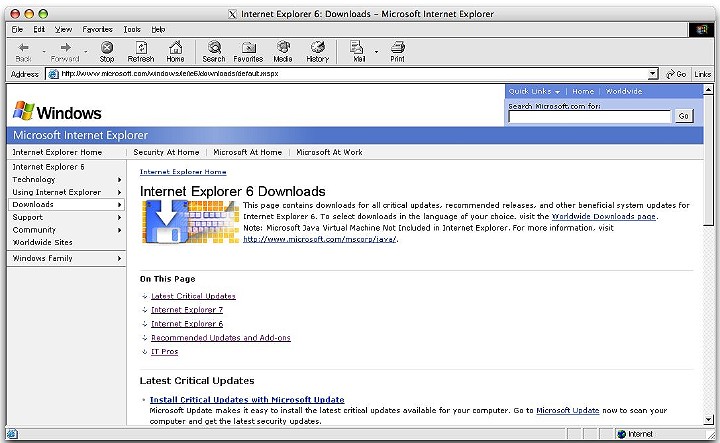
Task: Expand Using Internet Explorer submenu arrow
Action: pyautogui.click(x=119, y=192)
